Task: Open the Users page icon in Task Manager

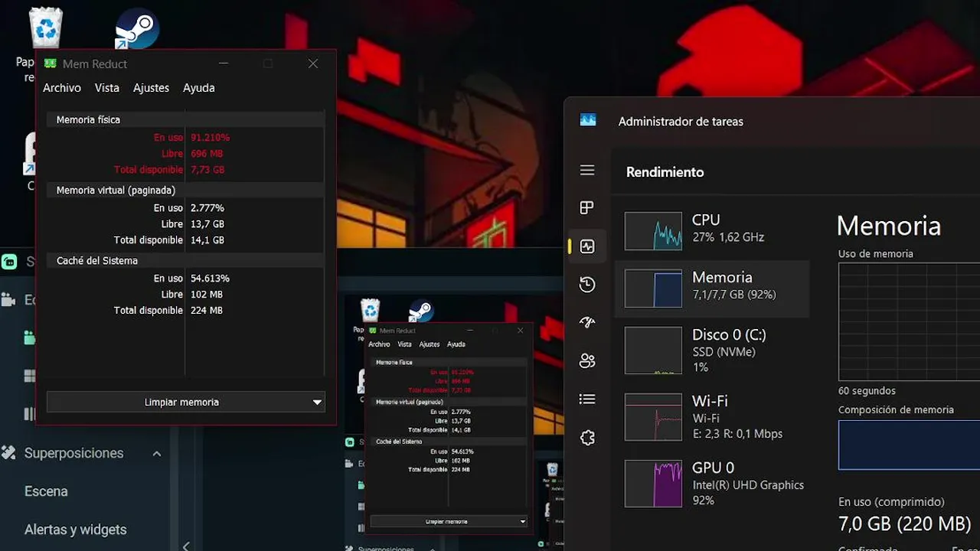Action: 587,361
